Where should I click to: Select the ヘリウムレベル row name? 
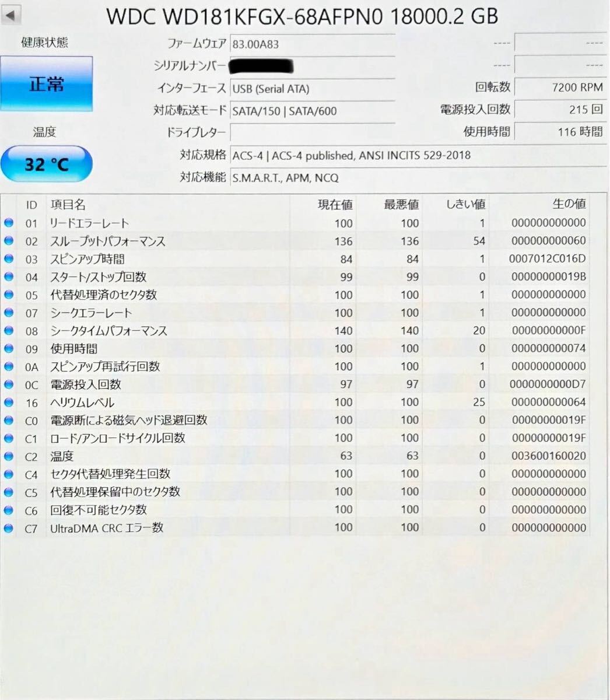(82, 402)
